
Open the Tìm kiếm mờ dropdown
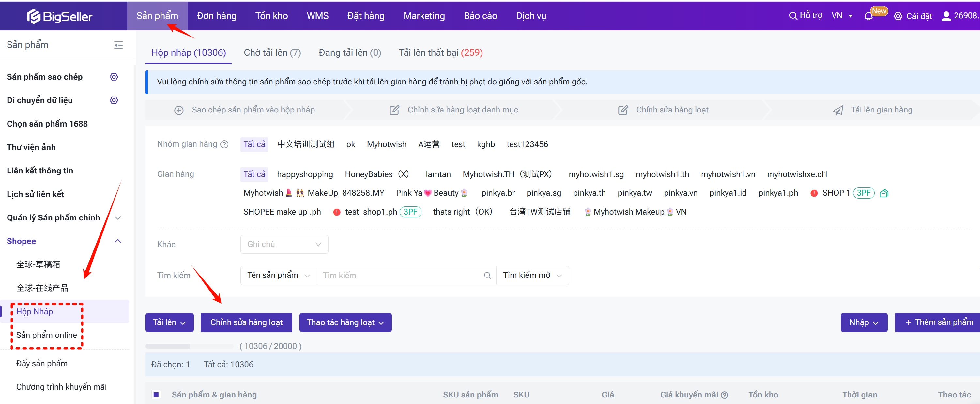coord(532,276)
